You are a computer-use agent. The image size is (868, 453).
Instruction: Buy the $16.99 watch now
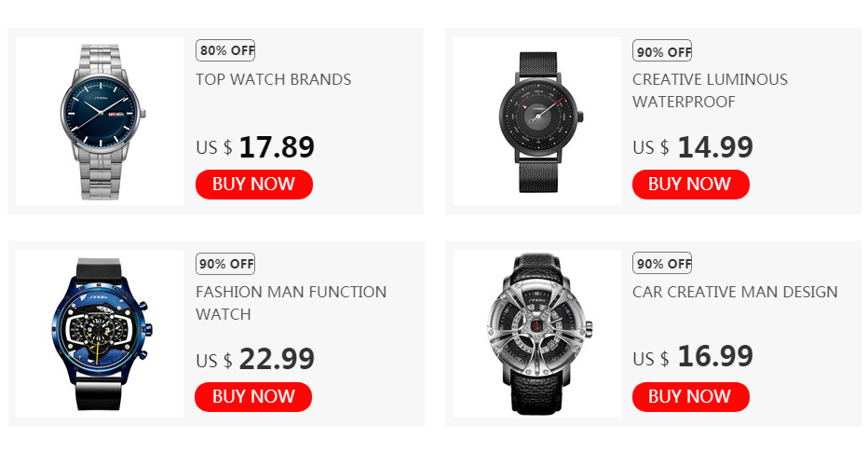click(691, 396)
